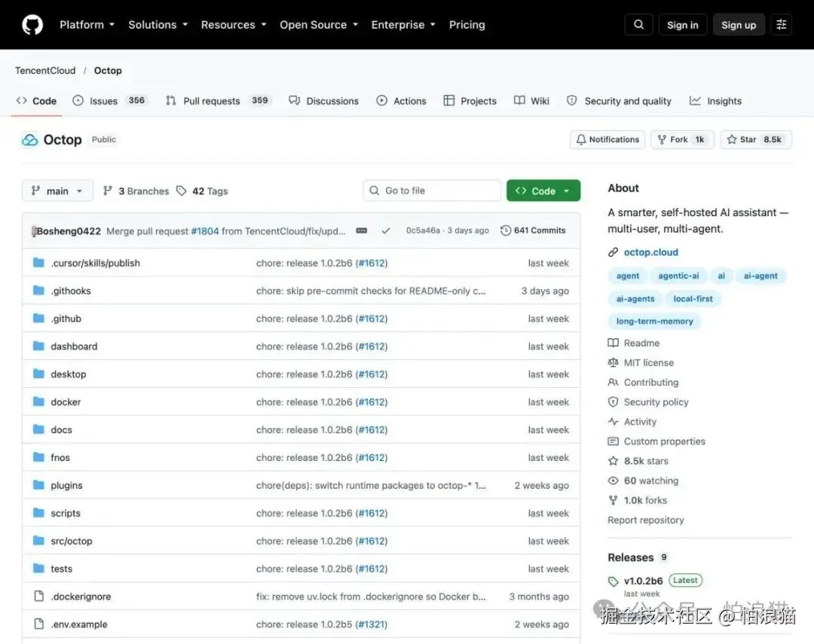Viewport: 814px width, 644px height.
Task: Click the Sign up button
Action: (x=738, y=24)
